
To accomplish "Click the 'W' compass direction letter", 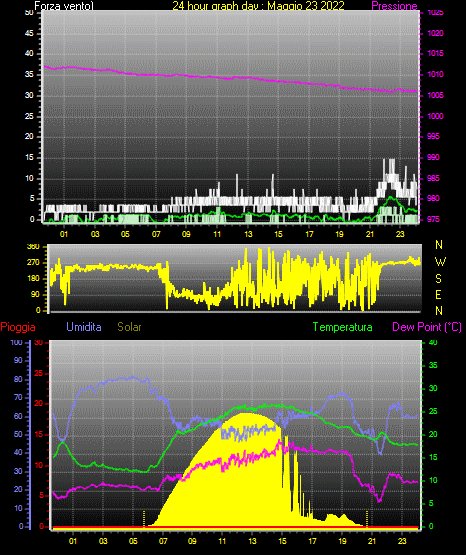I will click(x=440, y=262).
